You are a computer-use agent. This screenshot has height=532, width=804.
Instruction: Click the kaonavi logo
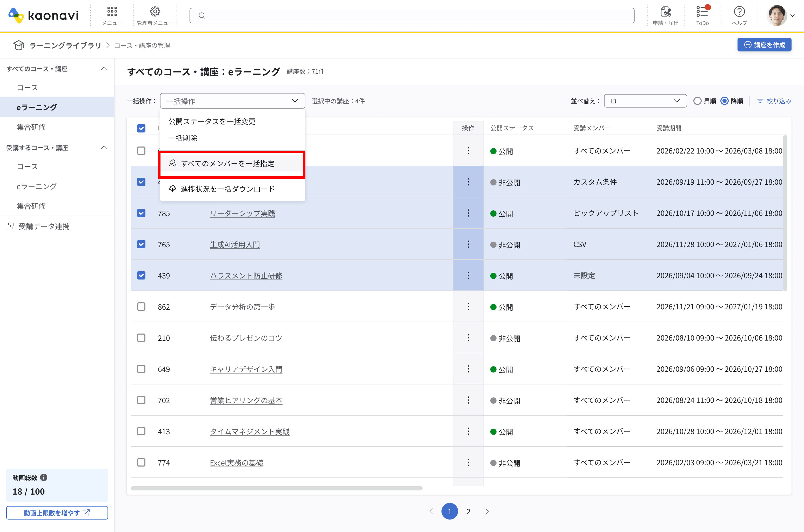[x=43, y=15]
